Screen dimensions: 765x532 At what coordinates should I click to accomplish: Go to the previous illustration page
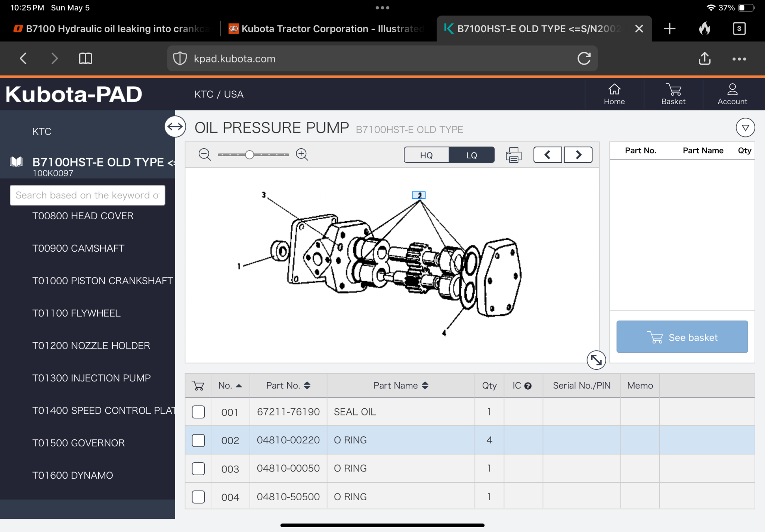pos(548,155)
